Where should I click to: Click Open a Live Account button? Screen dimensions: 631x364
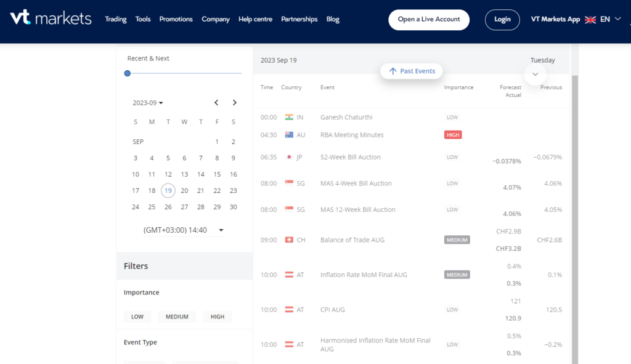tap(429, 19)
